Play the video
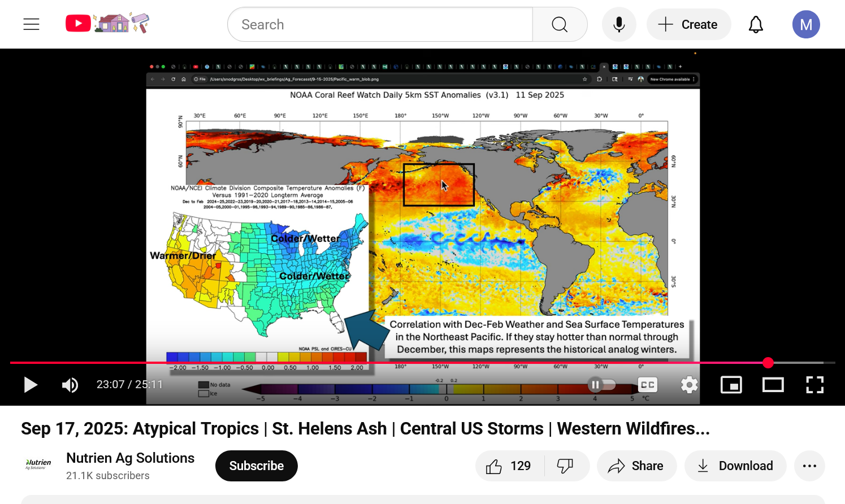 pyautogui.click(x=31, y=385)
